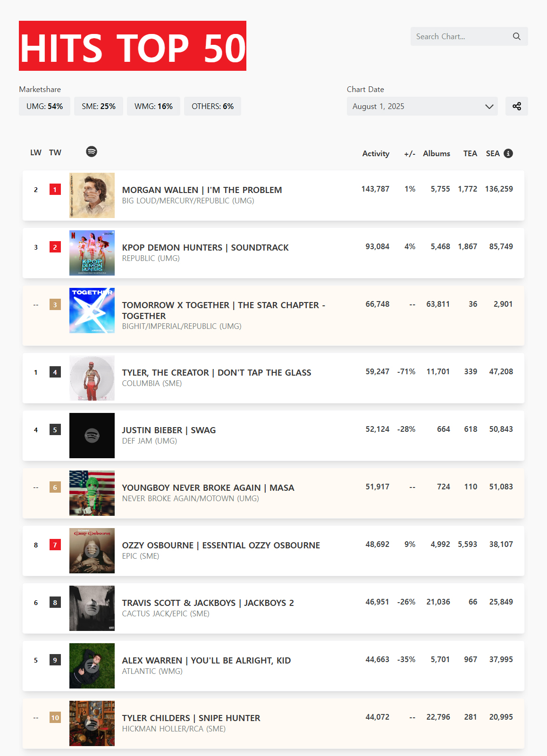Click the HITS TOP 50 logo
The image size is (547, 756).
[x=133, y=46]
